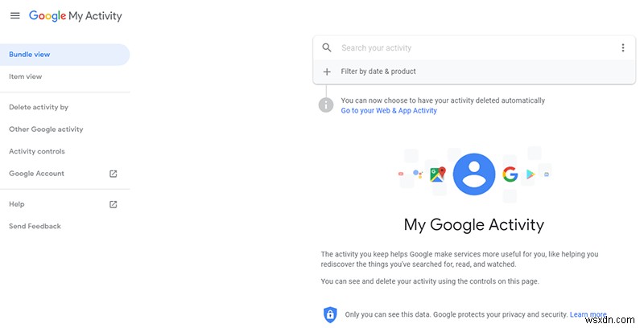
Task: Click the blue account avatar icon
Action: 473,173
